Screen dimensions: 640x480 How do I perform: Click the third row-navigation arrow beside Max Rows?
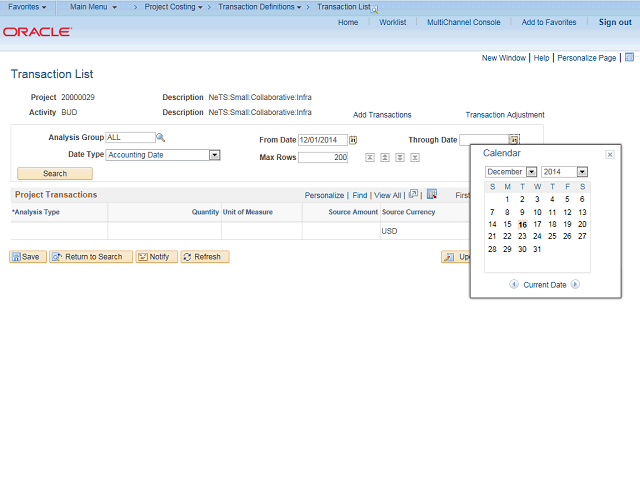[400, 158]
